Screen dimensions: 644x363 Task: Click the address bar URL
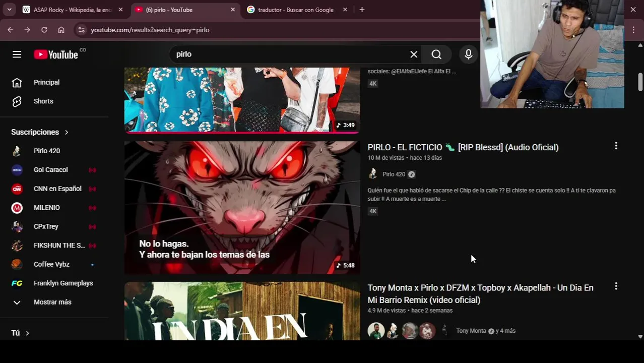coord(150,30)
